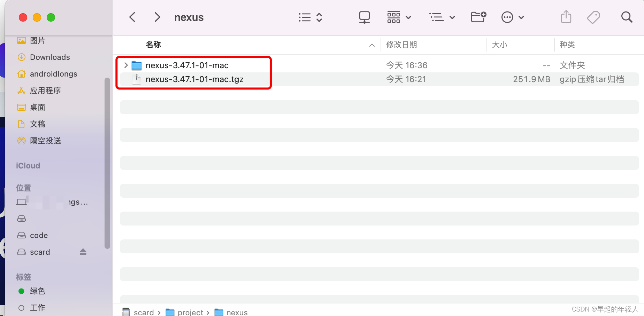Click the archive file icon of the .tgz
644x316 pixels.
(137, 79)
